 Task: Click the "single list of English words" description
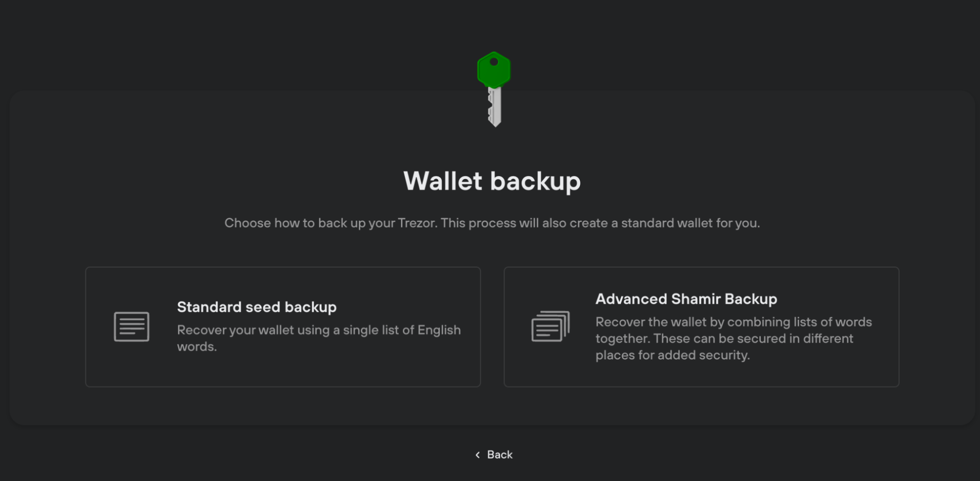click(319, 338)
